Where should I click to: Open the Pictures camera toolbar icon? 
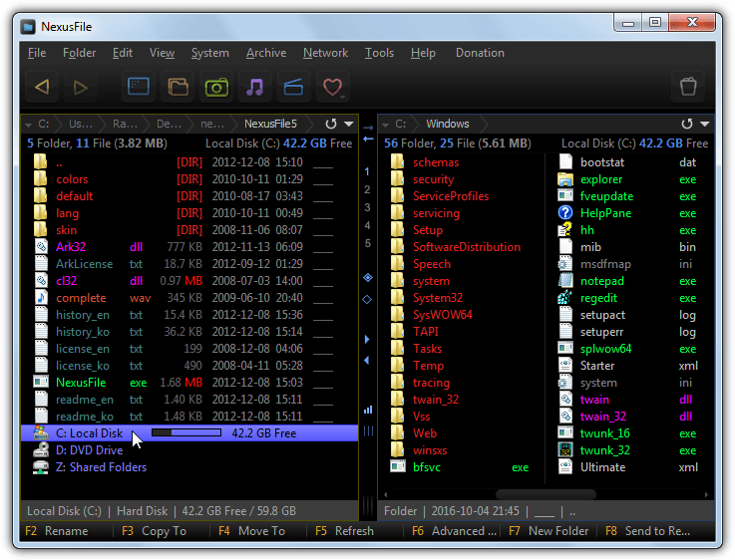coord(216,87)
